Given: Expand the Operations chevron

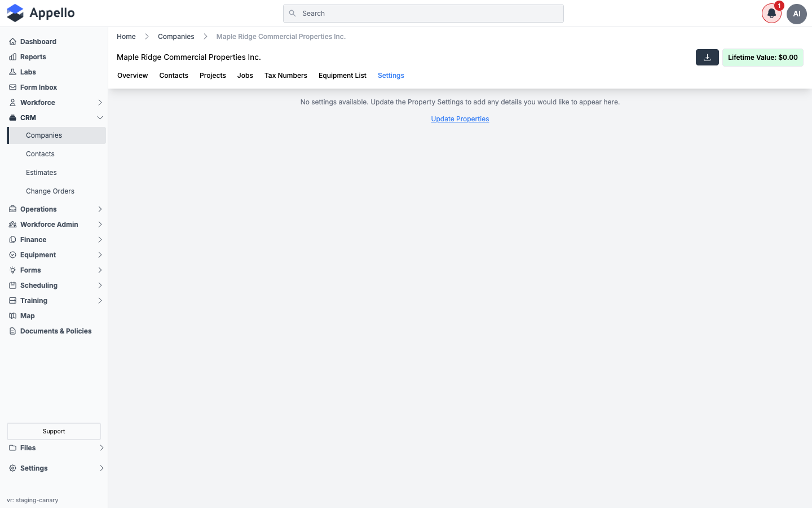Looking at the screenshot, I should pos(100,209).
